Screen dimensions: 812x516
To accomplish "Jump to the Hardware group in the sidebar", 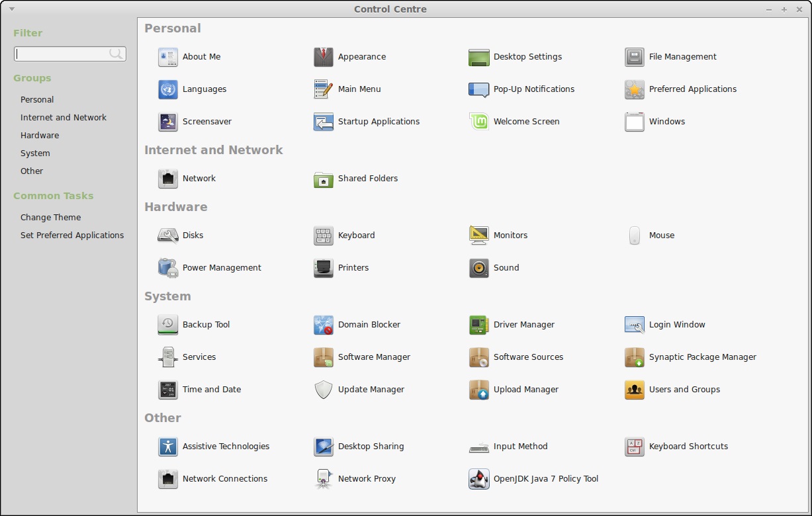I will click(40, 136).
